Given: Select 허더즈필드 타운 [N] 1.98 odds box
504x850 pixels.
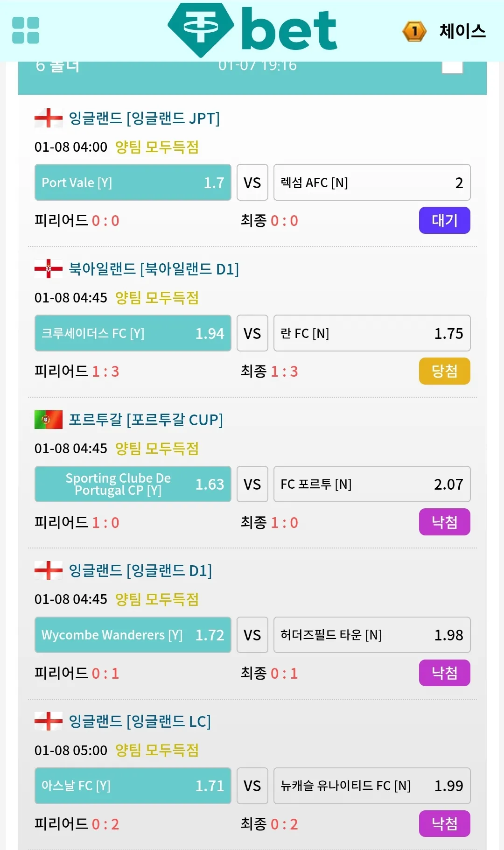Looking at the screenshot, I should pos(372,635).
